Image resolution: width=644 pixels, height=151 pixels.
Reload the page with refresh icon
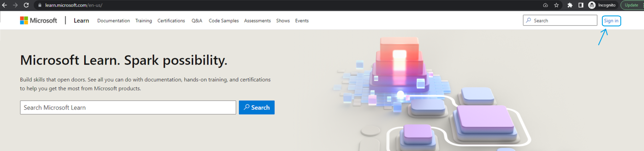click(x=26, y=5)
